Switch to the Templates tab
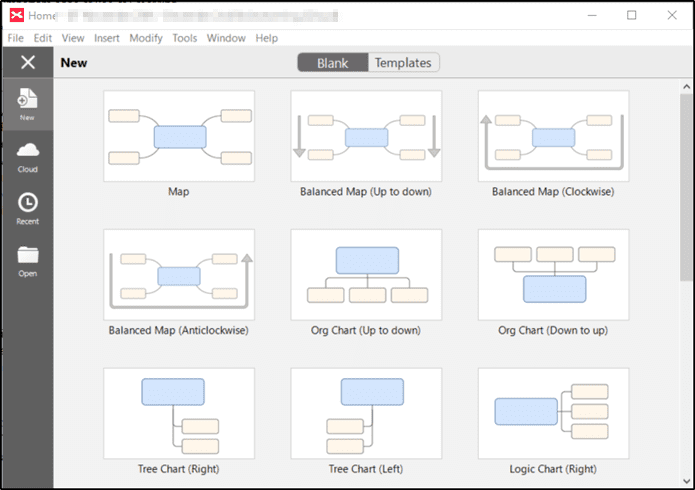The height and width of the screenshot is (490, 695). click(403, 63)
